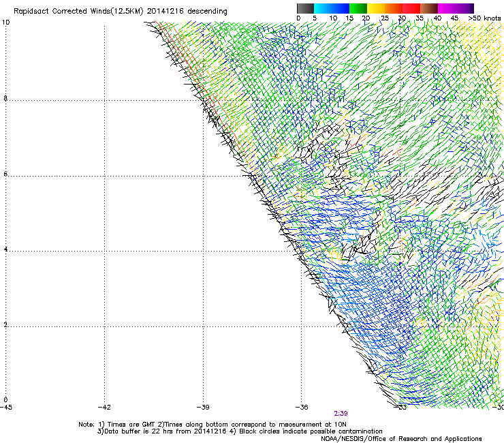Viewport: 504px width, 443px height.
Task: Click the dark purple 45-50 knots color swatch
Action: click(x=464, y=8)
